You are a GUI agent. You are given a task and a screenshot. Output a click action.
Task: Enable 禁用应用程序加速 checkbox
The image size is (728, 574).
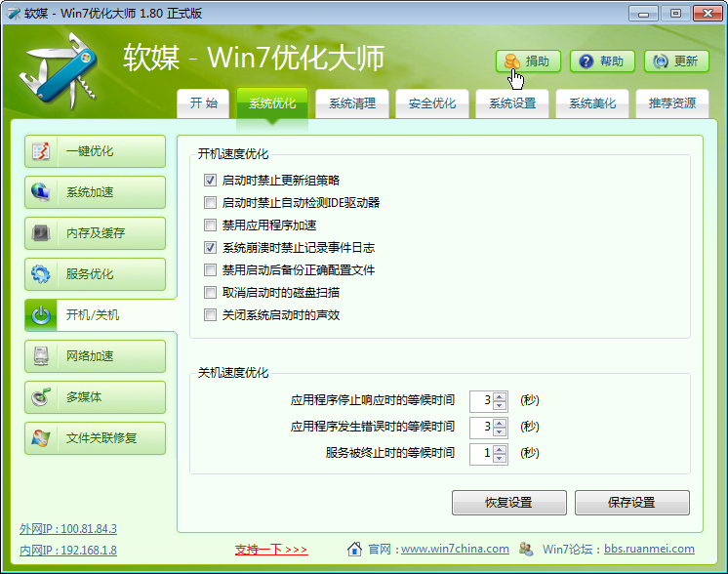[x=210, y=225]
